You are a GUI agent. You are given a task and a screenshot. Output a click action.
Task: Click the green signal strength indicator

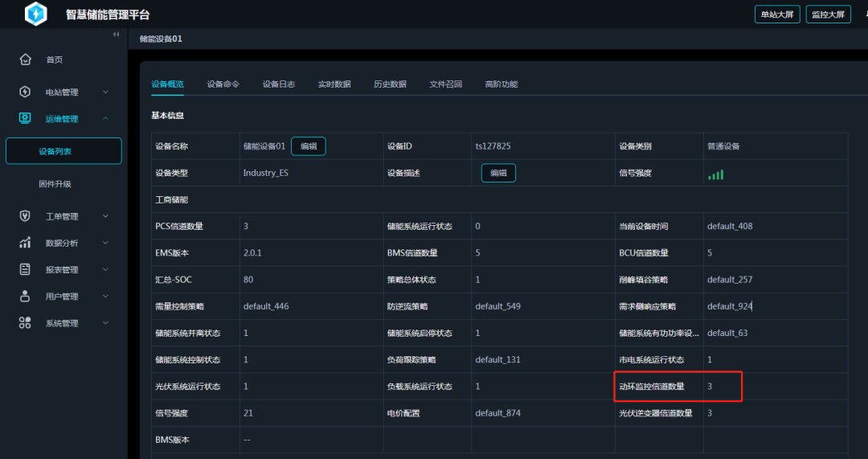(715, 174)
